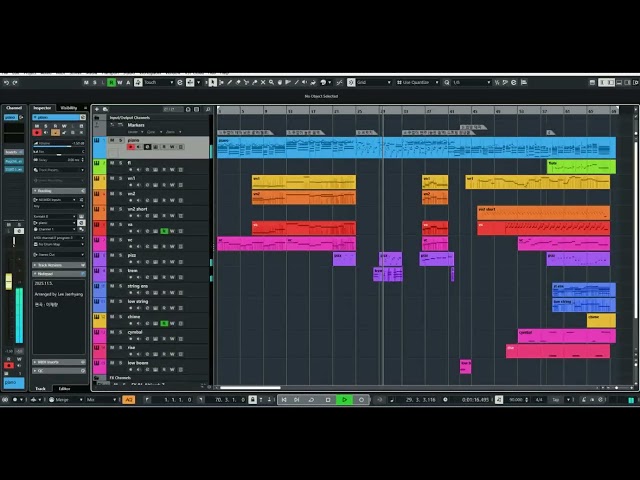Viewport: 640px width, 480px height.
Task: Go to previous marker in transport
Action: click(x=284, y=400)
